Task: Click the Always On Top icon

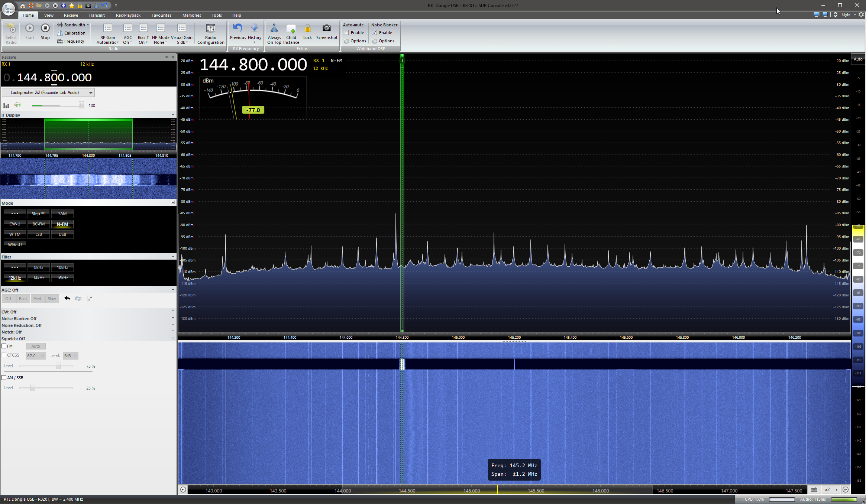Action: tap(274, 29)
